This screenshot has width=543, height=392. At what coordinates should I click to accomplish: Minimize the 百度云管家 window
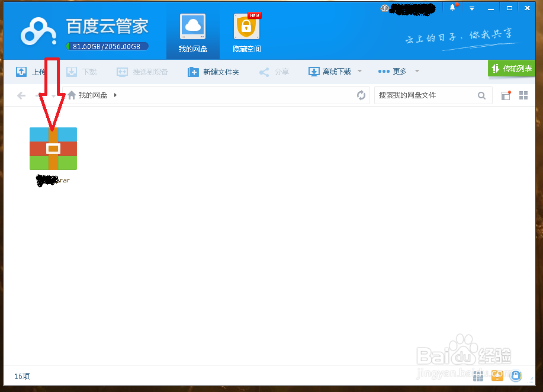click(x=491, y=8)
